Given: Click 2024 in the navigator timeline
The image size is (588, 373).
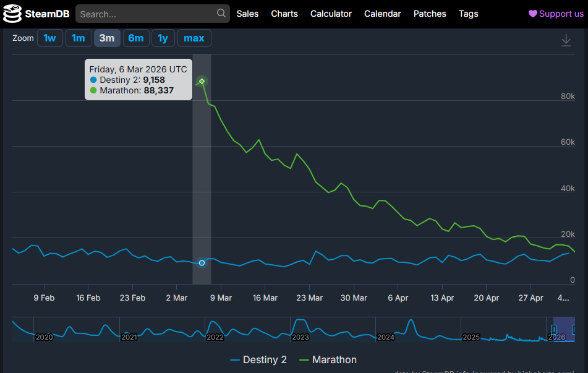Looking at the screenshot, I should coord(386,337).
